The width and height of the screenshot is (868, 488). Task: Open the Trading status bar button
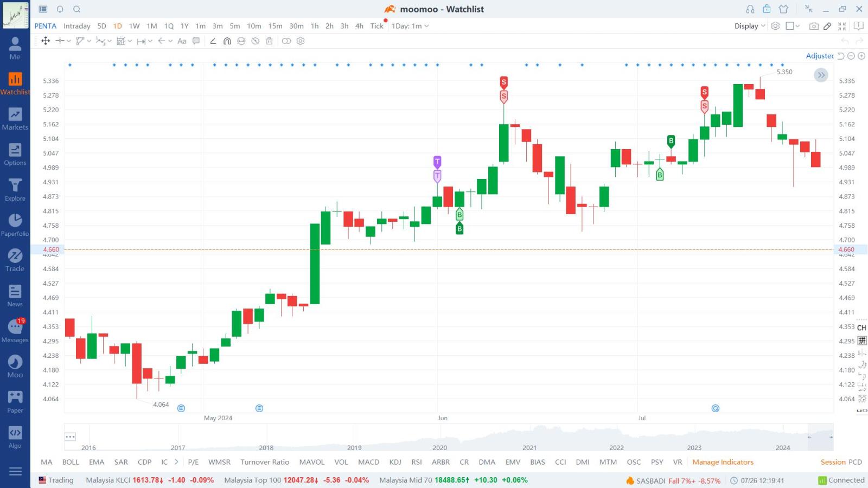click(x=56, y=480)
